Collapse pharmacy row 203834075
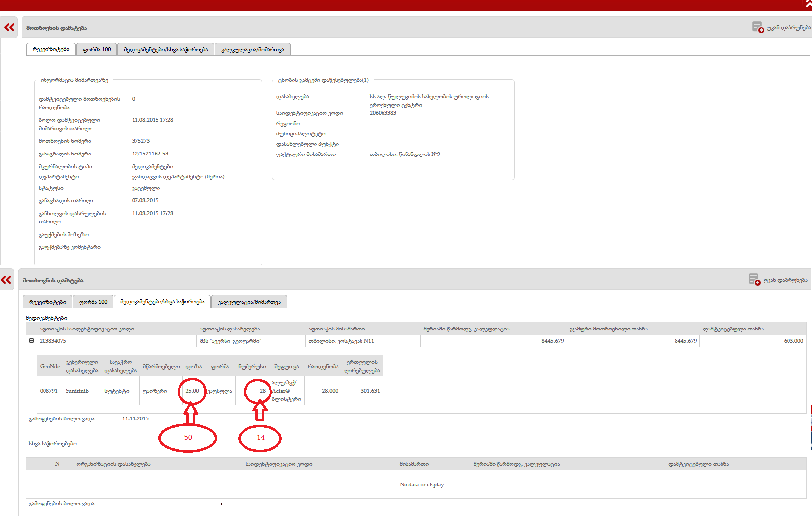The image size is (812, 528). pyautogui.click(x=32, y=341)
